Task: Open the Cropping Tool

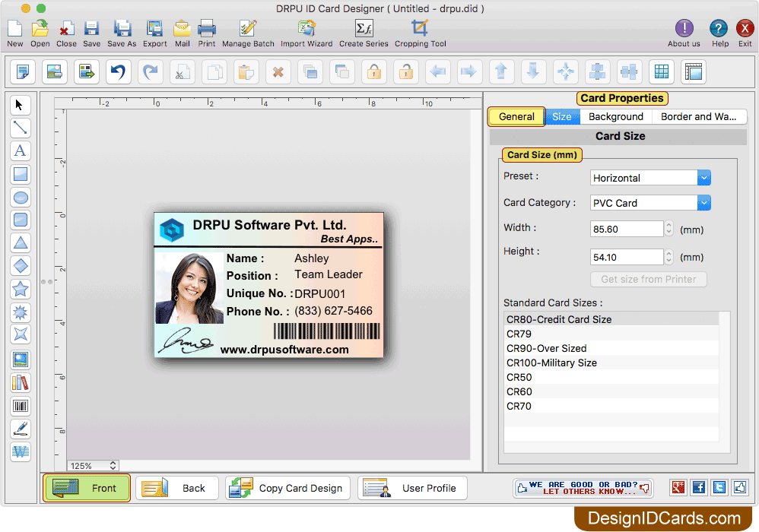Action: [420, 33]
